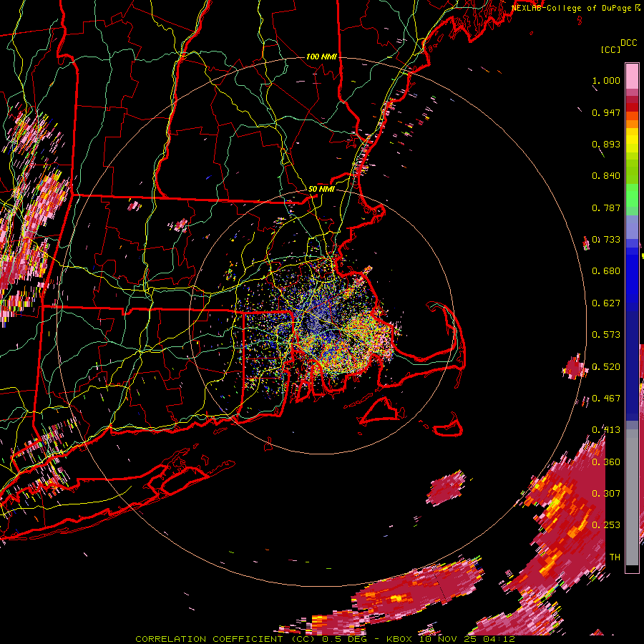Click the 100 NMI range ring label
The height and width of the screenshot is (644, 644).
(321, 57)
